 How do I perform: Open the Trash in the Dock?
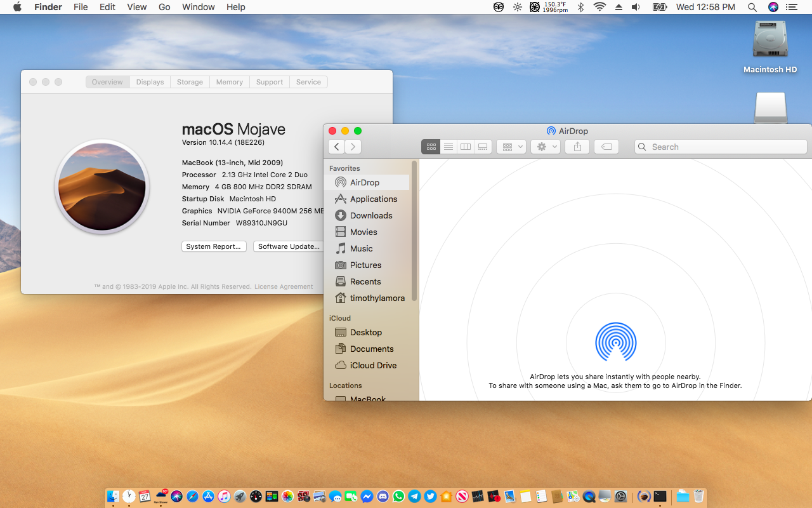(698, 497)
